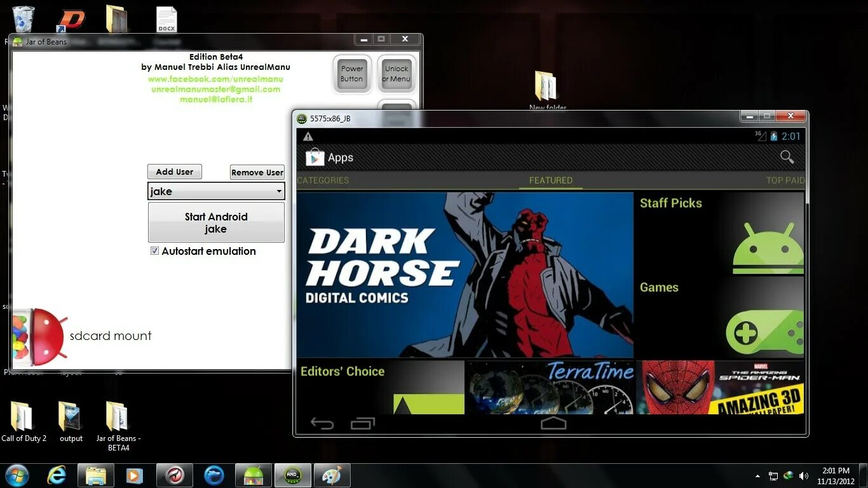
Task: Click the Add User button
Action: point(175,172)
